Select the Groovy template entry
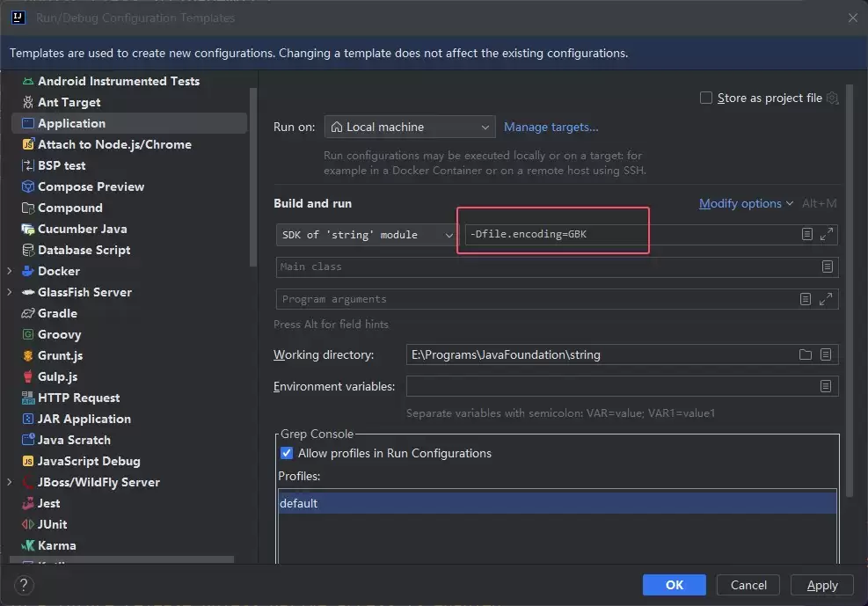This screenshot has height=606, width=868. pyautogui.click(x=59, y=334)
